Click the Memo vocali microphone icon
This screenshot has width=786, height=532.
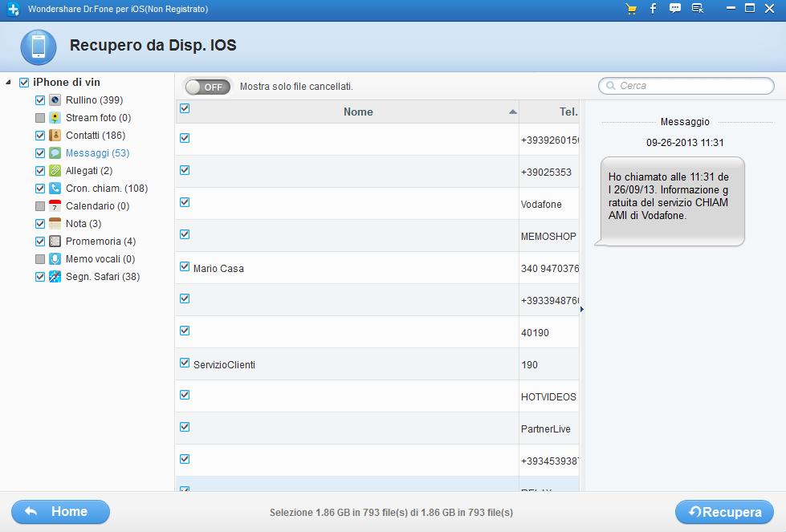tap(55, 259)
